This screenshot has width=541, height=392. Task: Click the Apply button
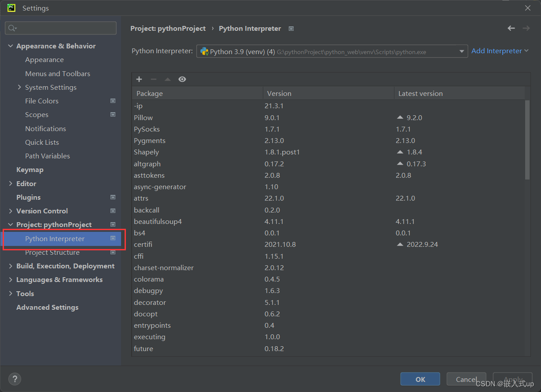(x=512, y=379)
